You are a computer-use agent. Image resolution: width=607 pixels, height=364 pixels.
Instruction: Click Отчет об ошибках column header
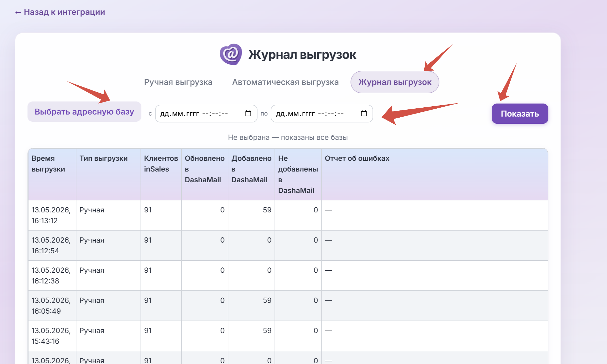coord(434,174)
